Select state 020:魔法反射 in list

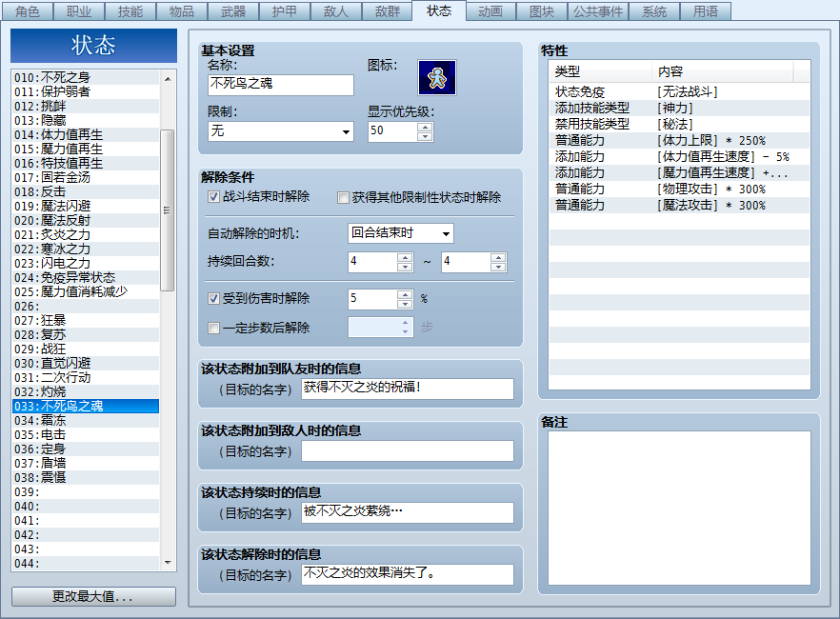[86, 221]
